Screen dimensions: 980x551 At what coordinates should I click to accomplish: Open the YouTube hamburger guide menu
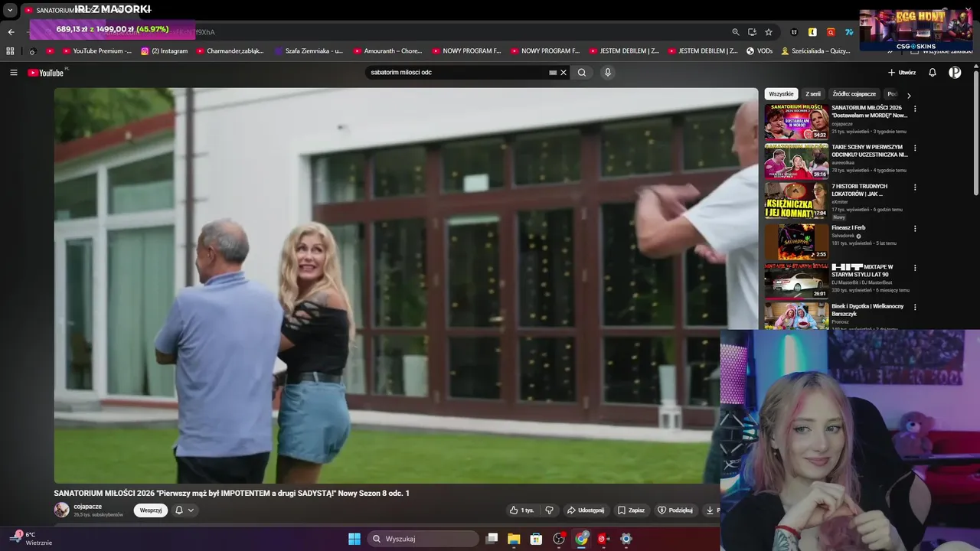[x=14, y=73]
